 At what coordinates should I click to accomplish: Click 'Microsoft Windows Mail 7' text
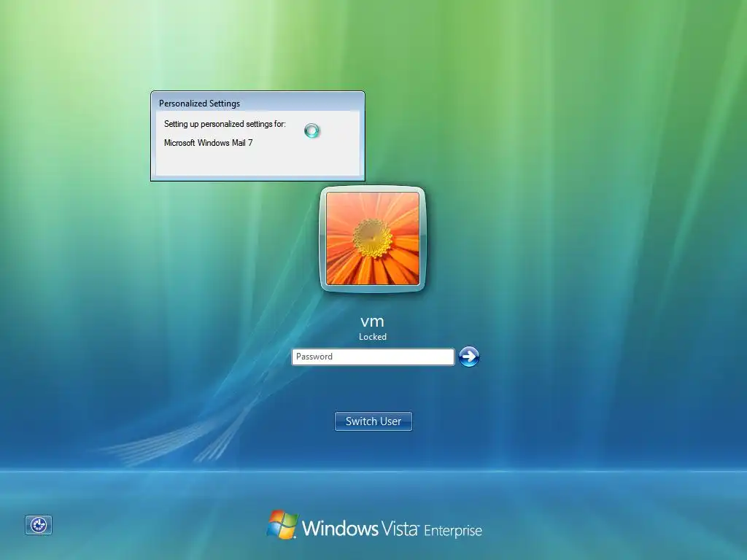[208, 142]
